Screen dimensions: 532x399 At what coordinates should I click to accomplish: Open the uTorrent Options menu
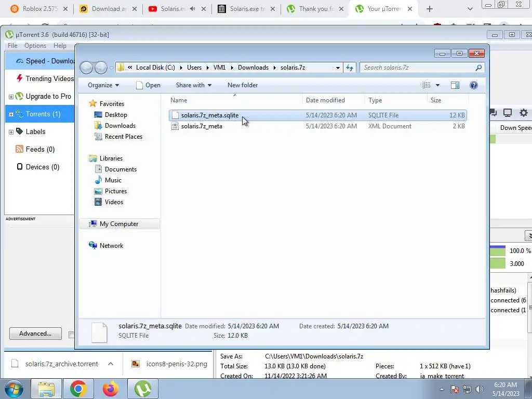pyautogui.click(x=35, y=46)
